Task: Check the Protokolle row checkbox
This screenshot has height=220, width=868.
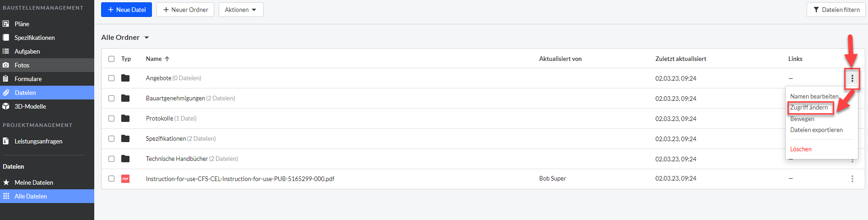Action: tap(111, 118)
